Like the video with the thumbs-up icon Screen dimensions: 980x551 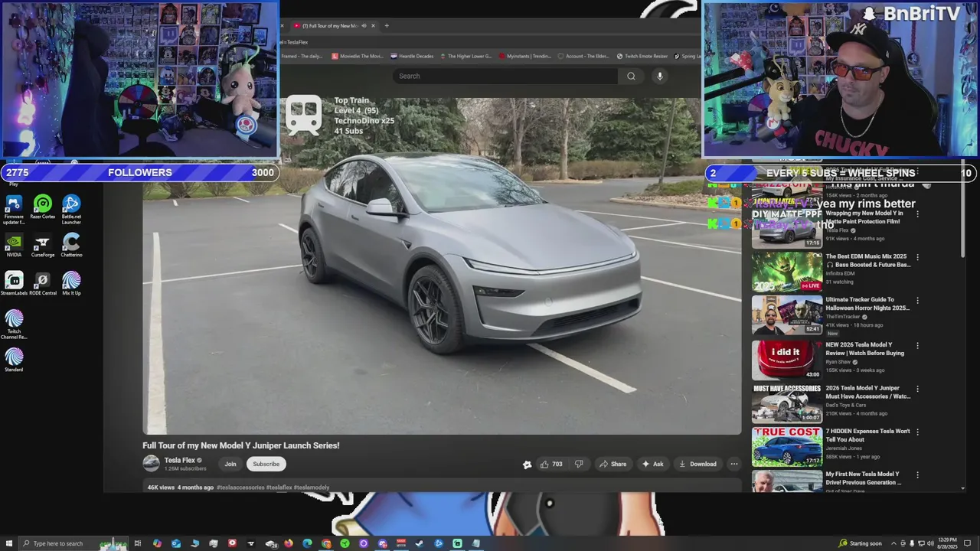point(544,464)
